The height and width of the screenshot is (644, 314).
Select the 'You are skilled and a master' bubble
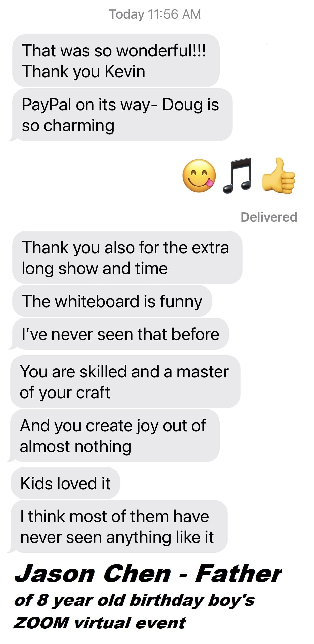click(125, 382)
